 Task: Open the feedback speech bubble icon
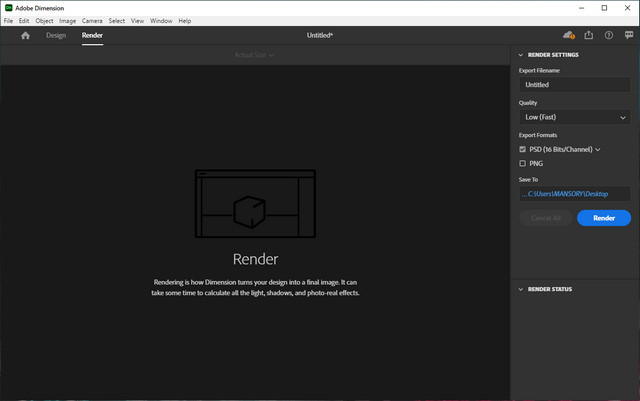pos(627,35)
